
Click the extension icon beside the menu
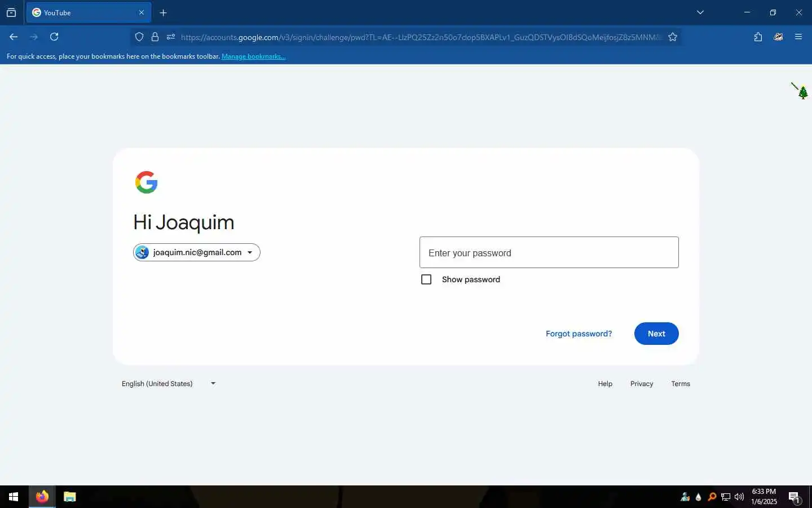[778, 37]
